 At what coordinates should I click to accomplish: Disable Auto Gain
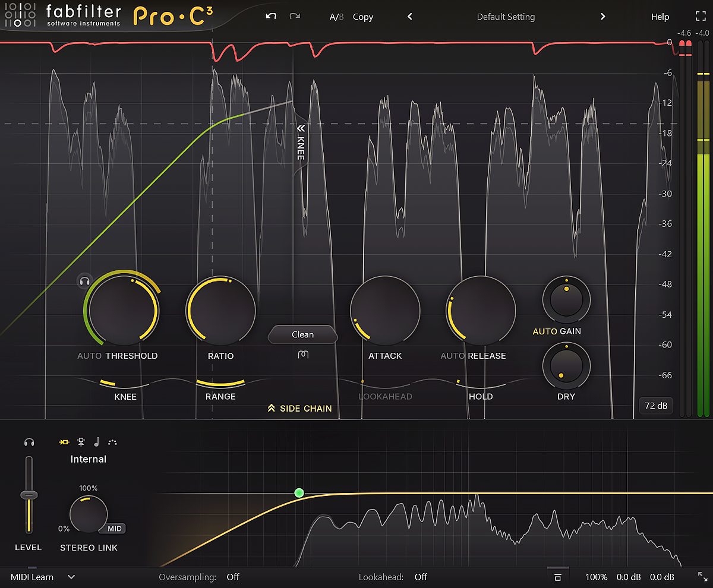pos(544,331)
